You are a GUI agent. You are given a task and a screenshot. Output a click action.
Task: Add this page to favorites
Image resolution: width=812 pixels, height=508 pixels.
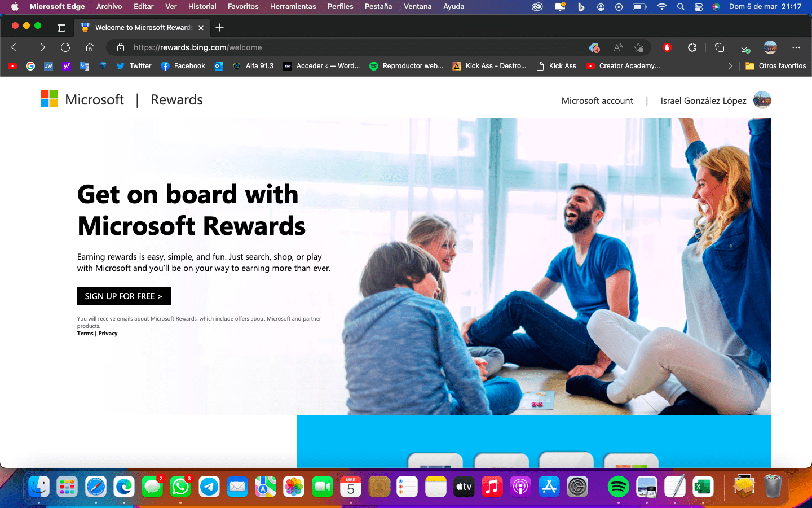point(638,47)
